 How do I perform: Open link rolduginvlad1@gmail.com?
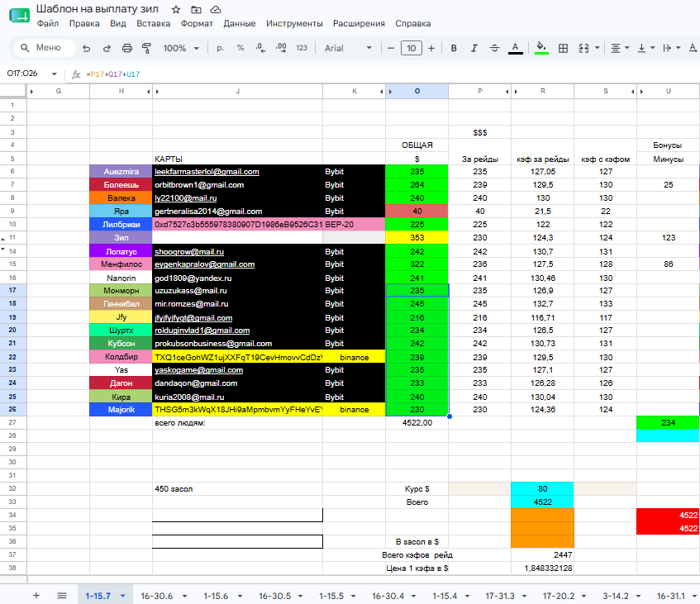[x=202, y=331]
